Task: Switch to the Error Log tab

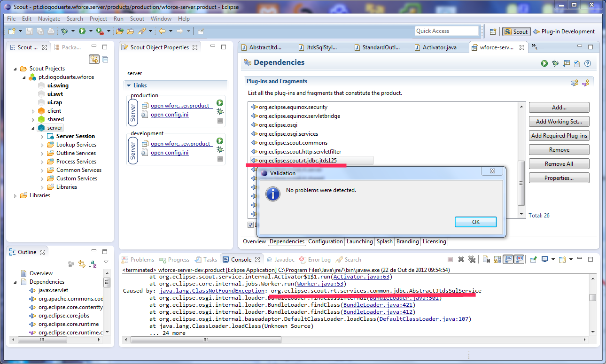Action: pos(315,259)
